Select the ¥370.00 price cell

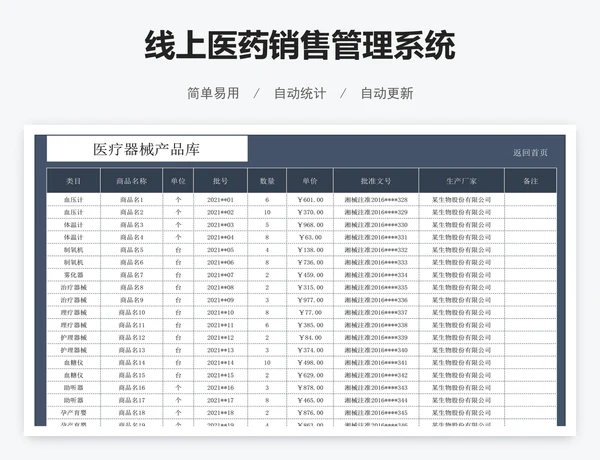tap(310, 212)
